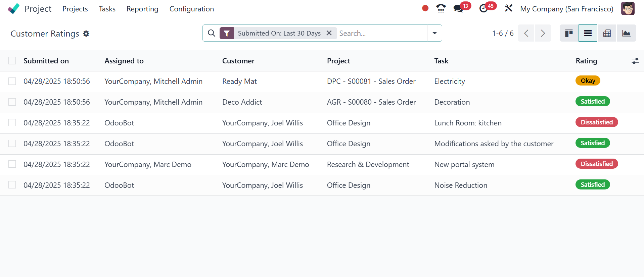Expand the search options dropdown arrow

point(434,33)
